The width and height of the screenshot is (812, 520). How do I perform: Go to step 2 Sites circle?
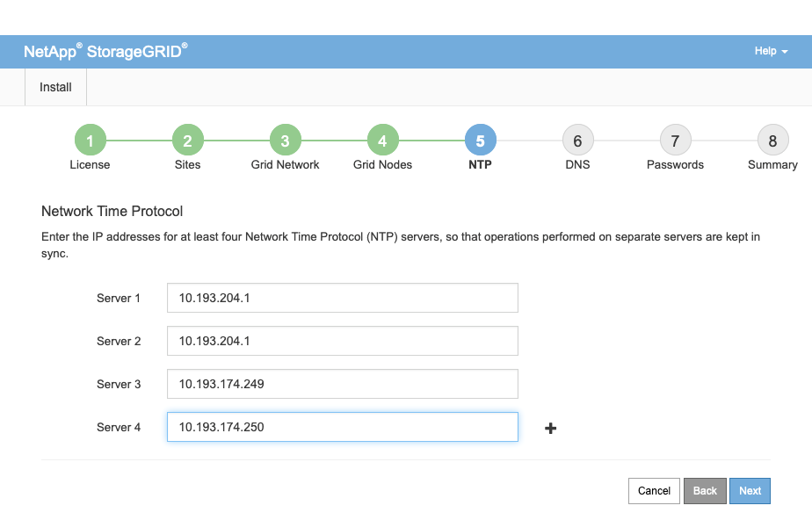click(x=187, y=141)
